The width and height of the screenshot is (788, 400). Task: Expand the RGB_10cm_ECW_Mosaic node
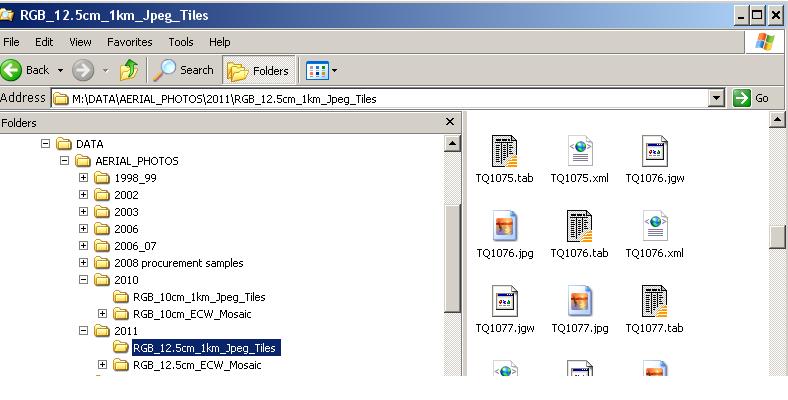tap(103, 314)
